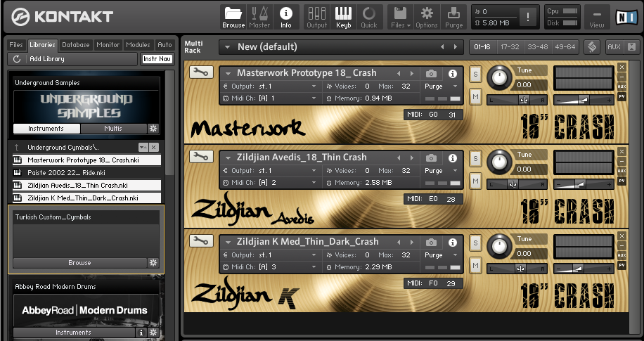Viewport: 644px width, 341px height.
Task: Adjust the Masterwork Tune knob
Action: coord(499,77)
